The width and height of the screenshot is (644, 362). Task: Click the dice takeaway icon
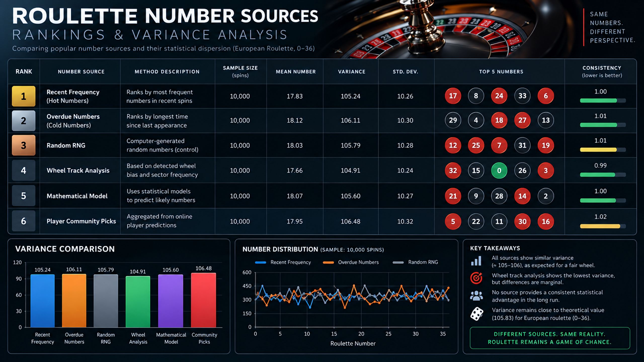477,314
